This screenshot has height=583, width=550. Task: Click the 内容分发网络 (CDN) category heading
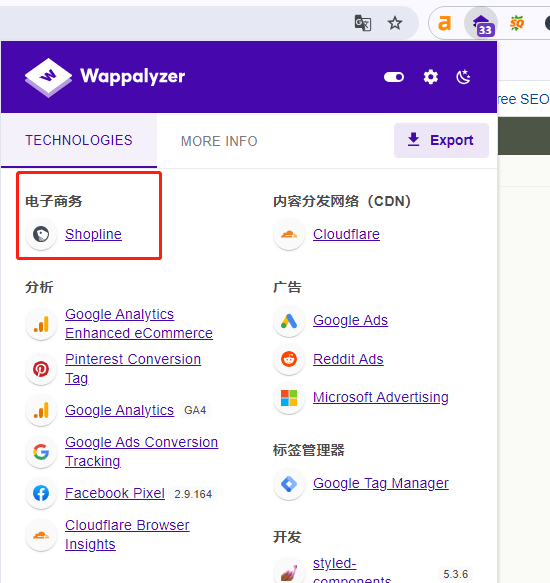coord(342,201)
